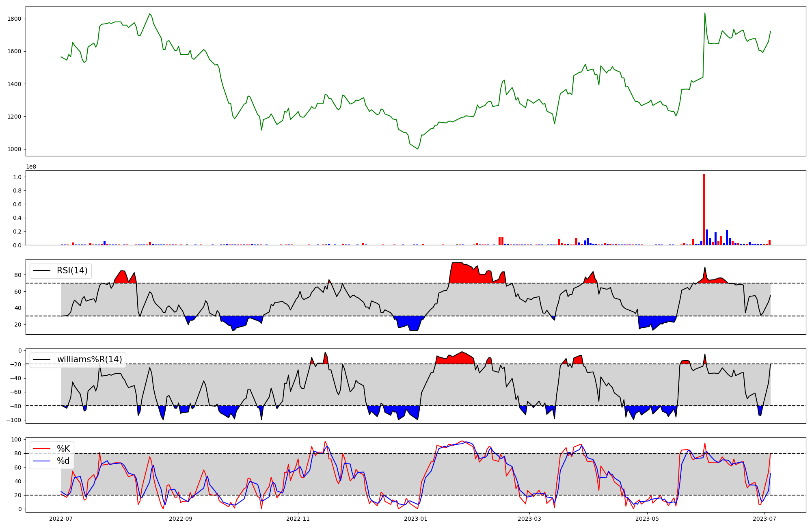The width and height of the screenshot is (812, 528).
Task: Click the -100 tick on Williams axis
Action: (x=14, y=420)
